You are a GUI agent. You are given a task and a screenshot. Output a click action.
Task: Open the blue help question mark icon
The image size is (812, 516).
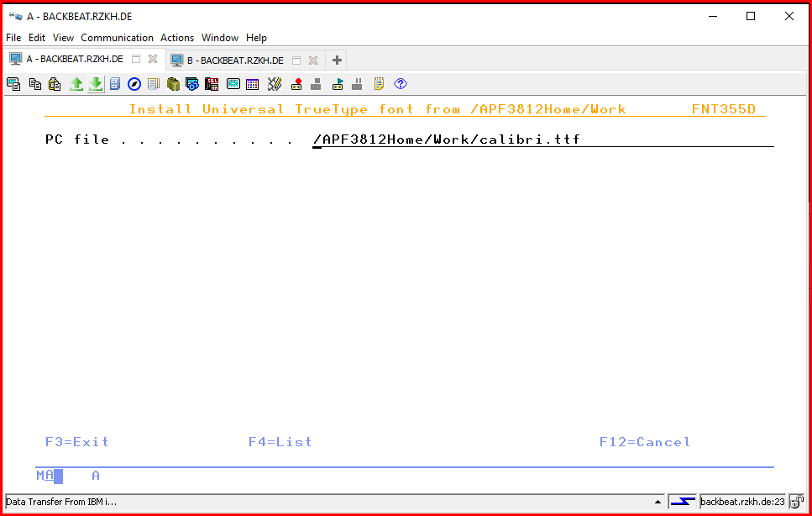point(401,84)
